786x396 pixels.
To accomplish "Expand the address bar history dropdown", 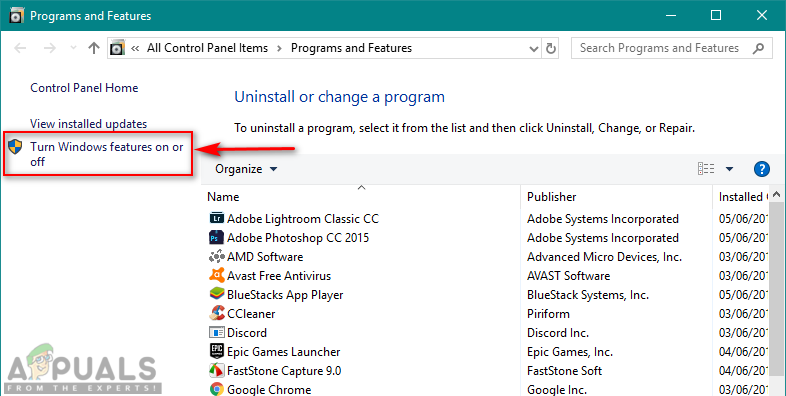I will 533,49.
